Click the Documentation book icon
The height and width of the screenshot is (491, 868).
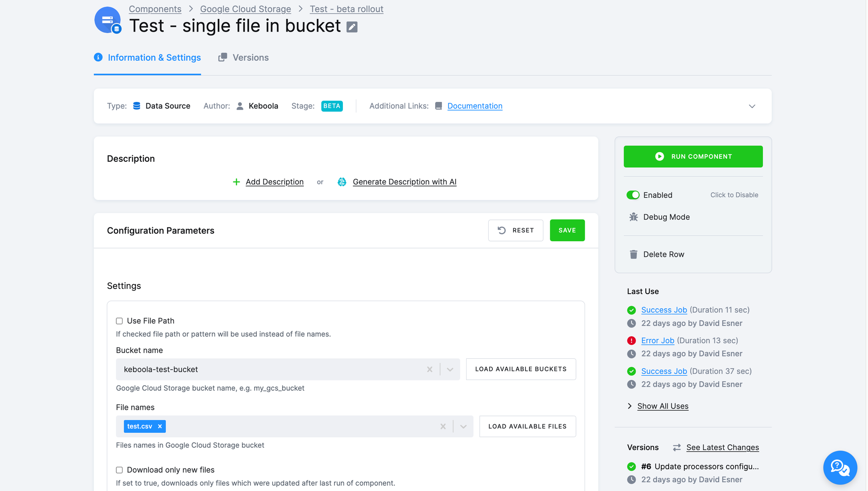tap(438, 106)
